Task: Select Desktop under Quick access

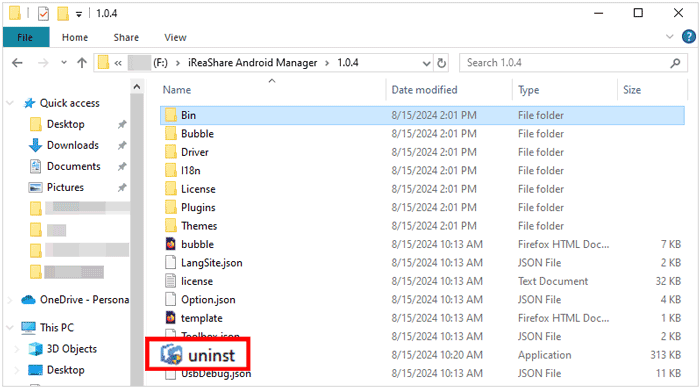Action: 66,124
